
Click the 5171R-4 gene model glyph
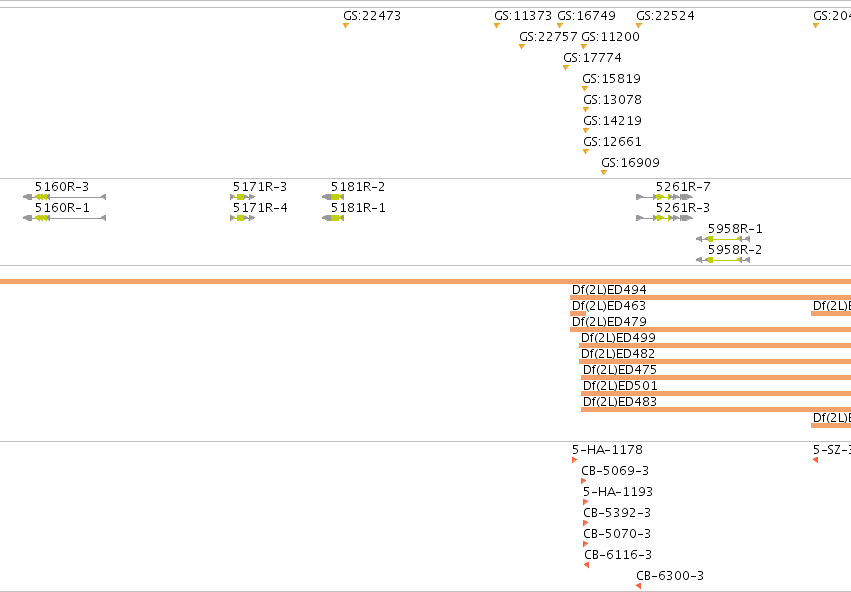point(243,218)
